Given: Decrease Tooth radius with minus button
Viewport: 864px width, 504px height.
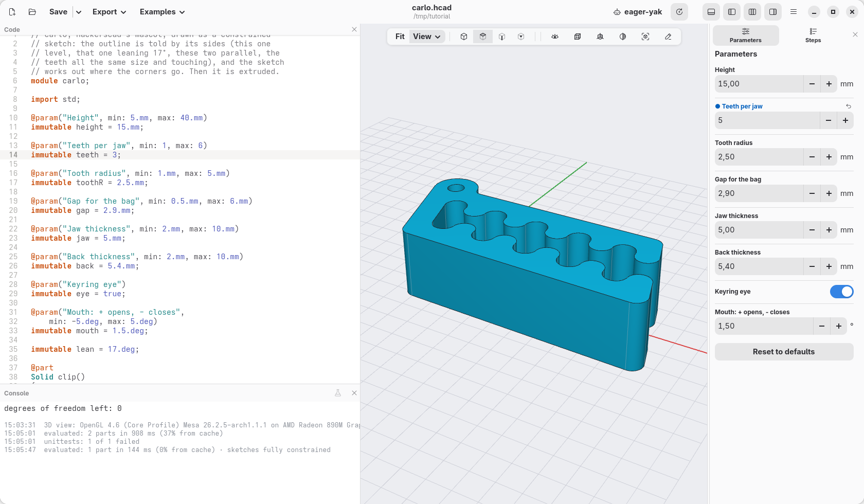Looking at the screenshot, I should (812, 157).
